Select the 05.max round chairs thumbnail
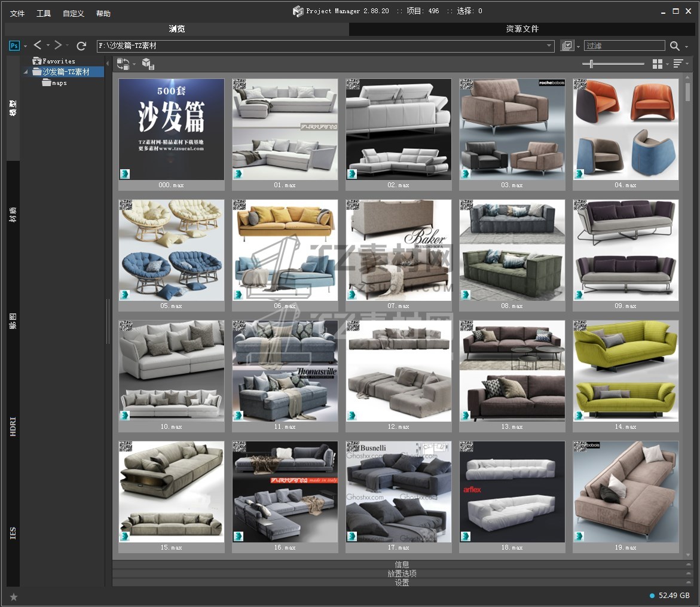Image resolution: width=700 pixels, height=607 pixels. point(172,251)
